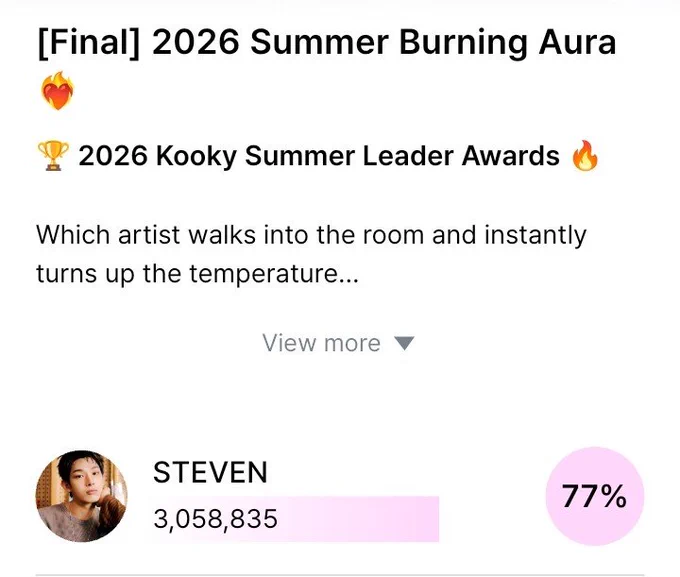Viewport: 680px width, 577px height.
Task: Open the 2026 Summer Burning Aura title
Action: (384, 43)
